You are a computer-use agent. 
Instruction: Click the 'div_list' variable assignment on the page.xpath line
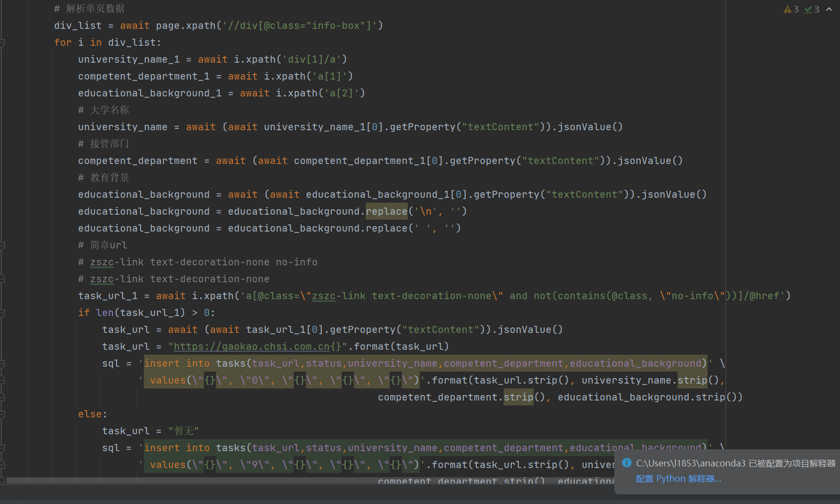point(78,26)
